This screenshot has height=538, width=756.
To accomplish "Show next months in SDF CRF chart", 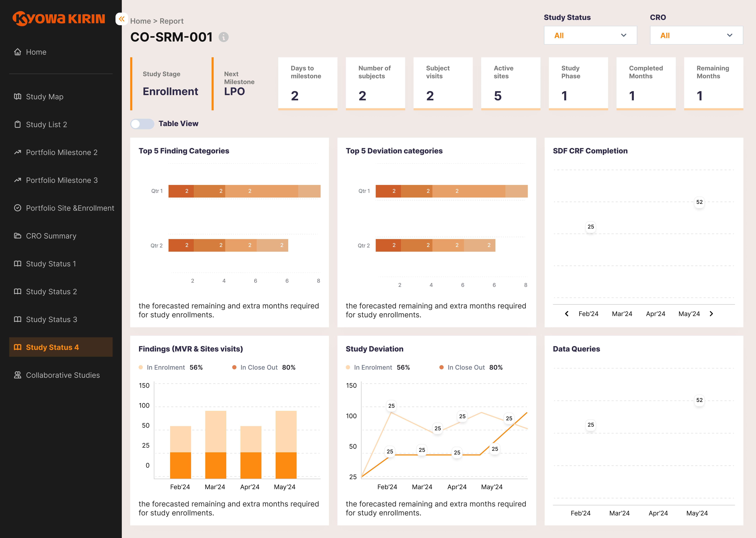I will point(711,313).
